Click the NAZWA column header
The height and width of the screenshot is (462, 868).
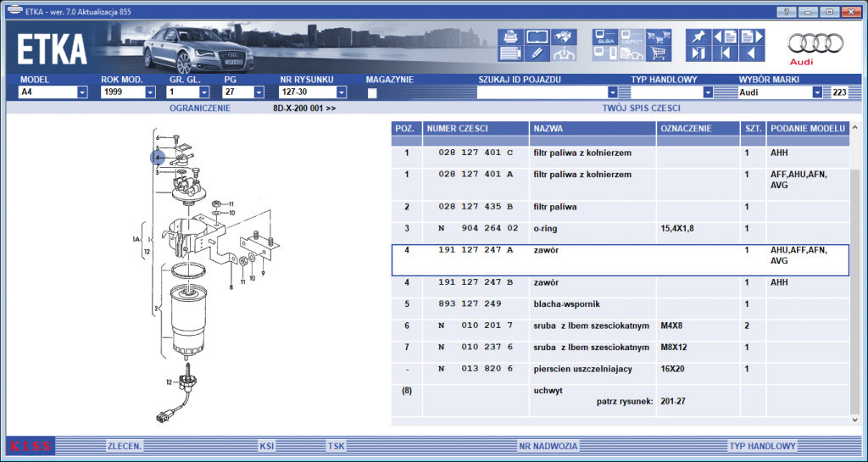coord(593,128)
